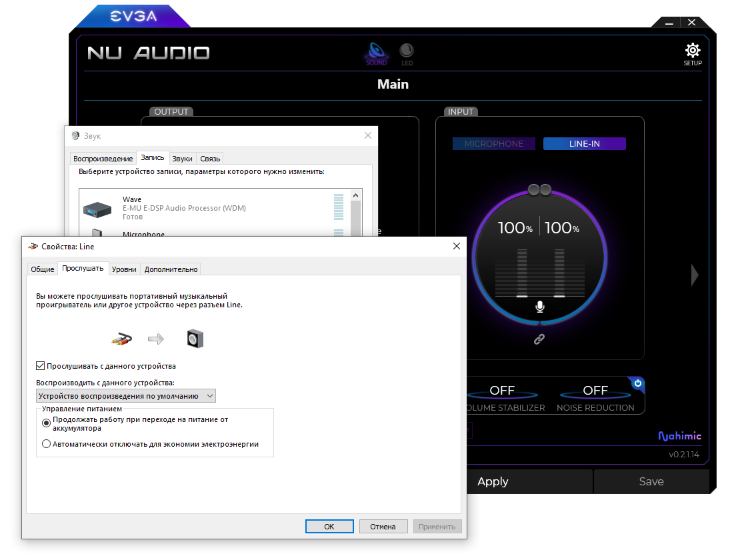
Task: Click Apply in NU Audio
Action: [x=493, y=481]
